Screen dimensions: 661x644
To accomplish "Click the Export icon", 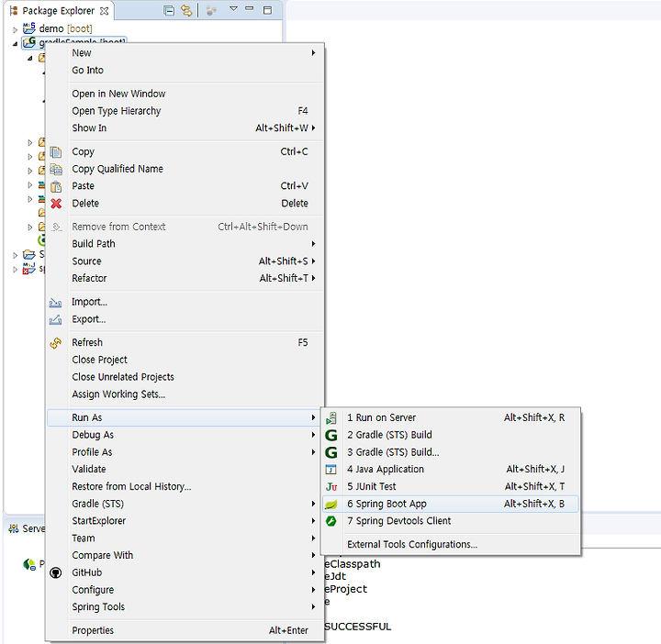I will 55,319.
